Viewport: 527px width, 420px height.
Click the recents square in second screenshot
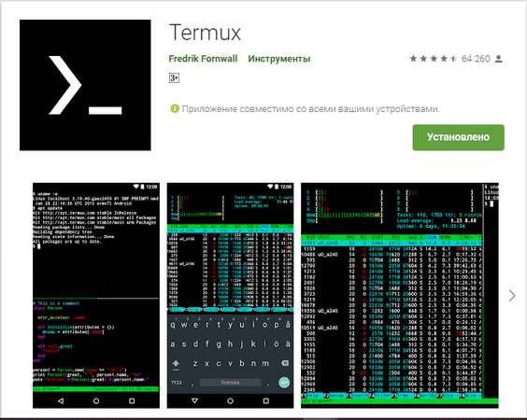[x=266, y=400]
